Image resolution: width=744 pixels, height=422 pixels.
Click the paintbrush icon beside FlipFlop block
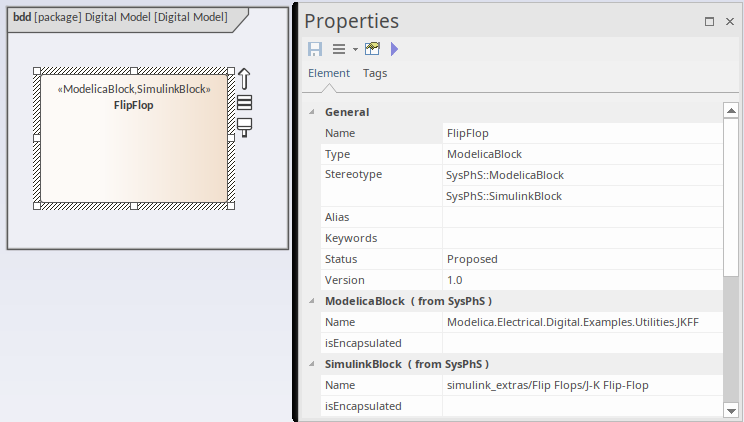(244, 126)
